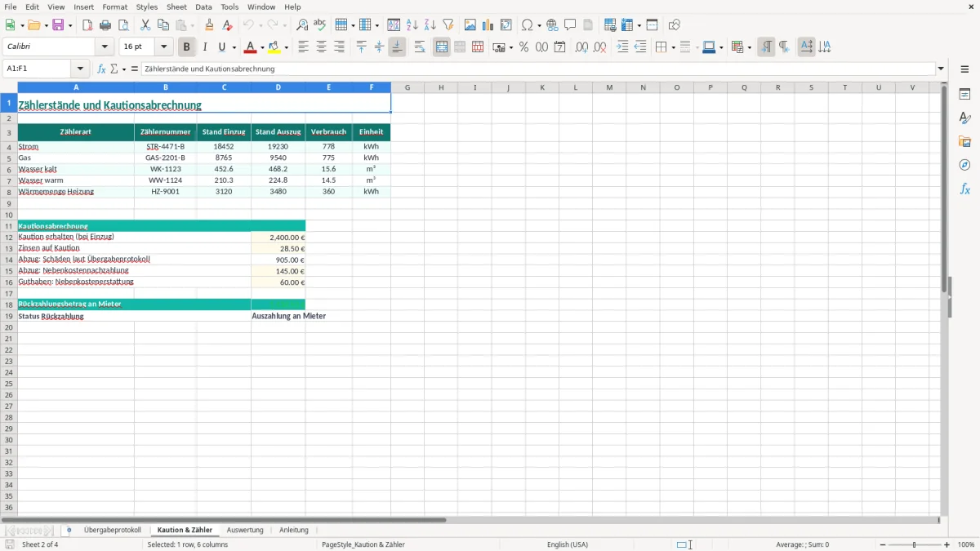Viewport: 980px width, 551px height.
Task: Click the Increase Indent icon
Action: coord(622,47)
